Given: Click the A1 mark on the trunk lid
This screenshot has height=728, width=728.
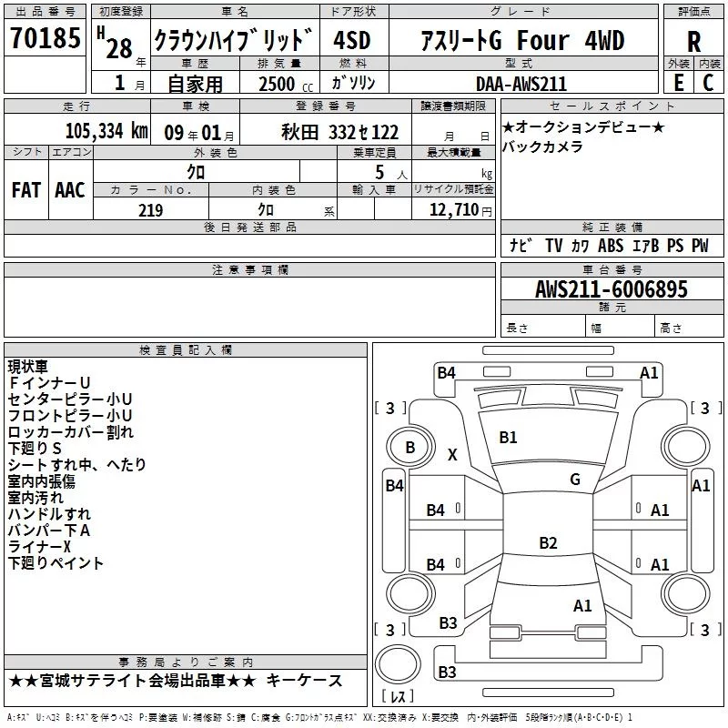Looking at the screenshot, I should pyautogui.click(x=582, y=605).
